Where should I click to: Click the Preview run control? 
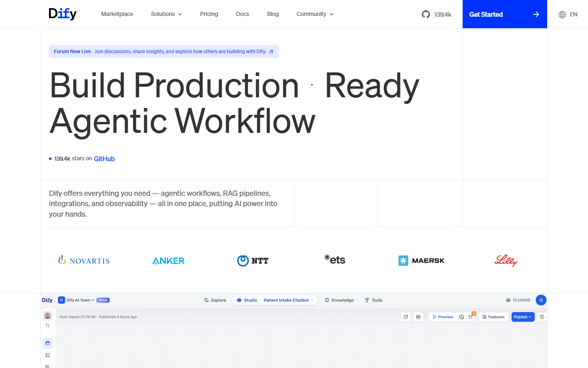tap(443, 316)
